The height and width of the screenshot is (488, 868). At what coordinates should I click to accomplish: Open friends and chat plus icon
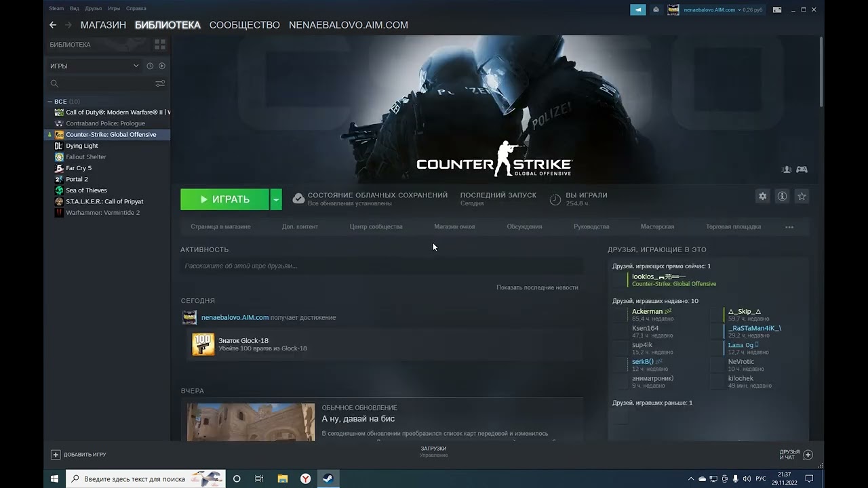click(808, 455)
